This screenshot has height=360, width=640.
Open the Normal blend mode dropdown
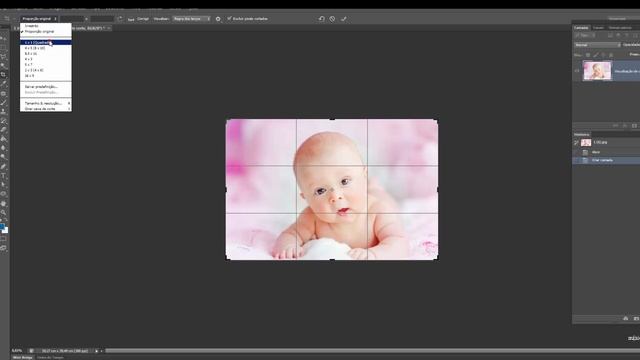[x=597, y=45]
